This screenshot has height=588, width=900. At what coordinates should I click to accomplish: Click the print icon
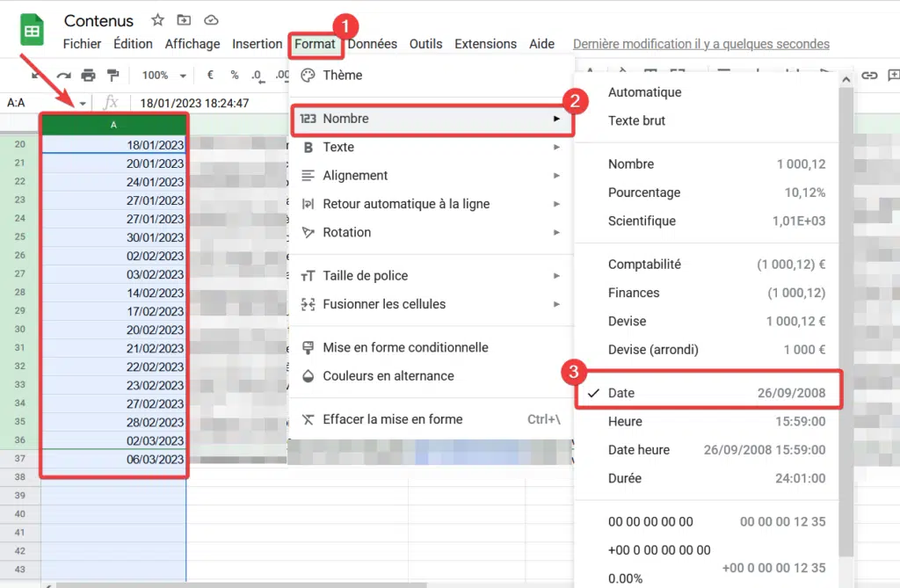coord(88,76)
